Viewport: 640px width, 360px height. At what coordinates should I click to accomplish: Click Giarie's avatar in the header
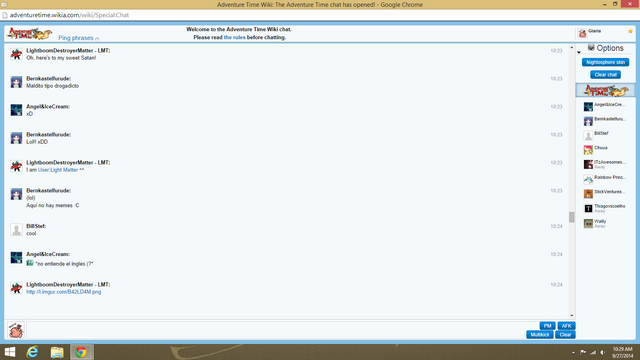pyautogui.click(x=582, y=33)
